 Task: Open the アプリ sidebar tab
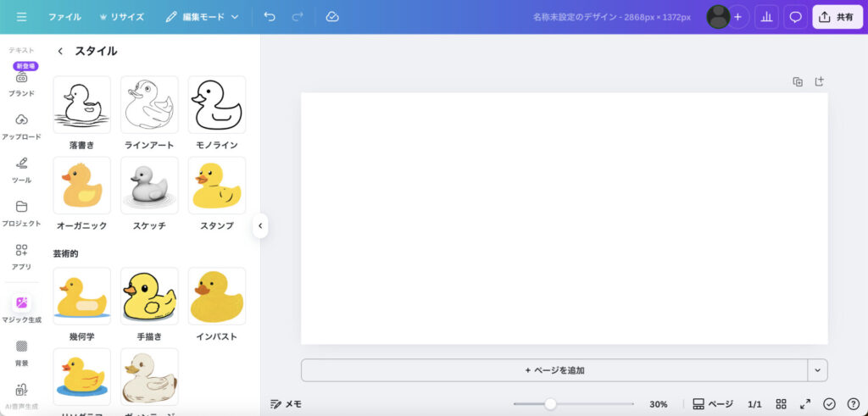(x=21, y=257)
